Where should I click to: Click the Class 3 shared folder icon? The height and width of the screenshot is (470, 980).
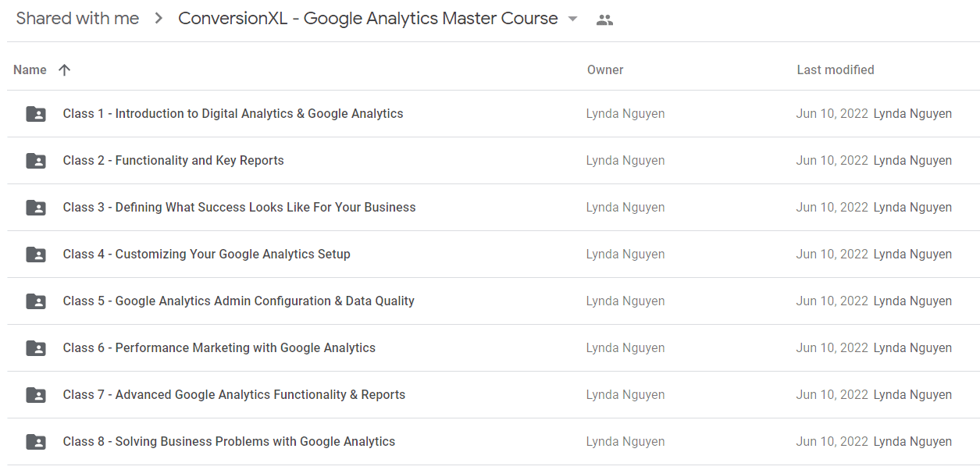[x=36, y=208]
